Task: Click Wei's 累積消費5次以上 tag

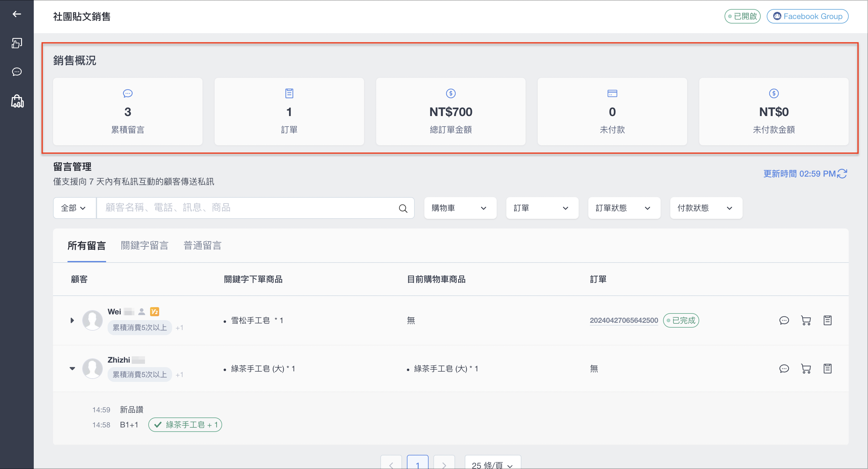Action: [x=140, y=328]
